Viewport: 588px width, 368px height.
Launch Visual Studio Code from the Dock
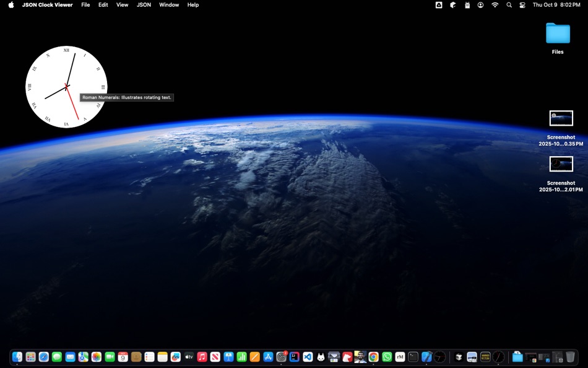pyautogui.click(x=308, y=357)
